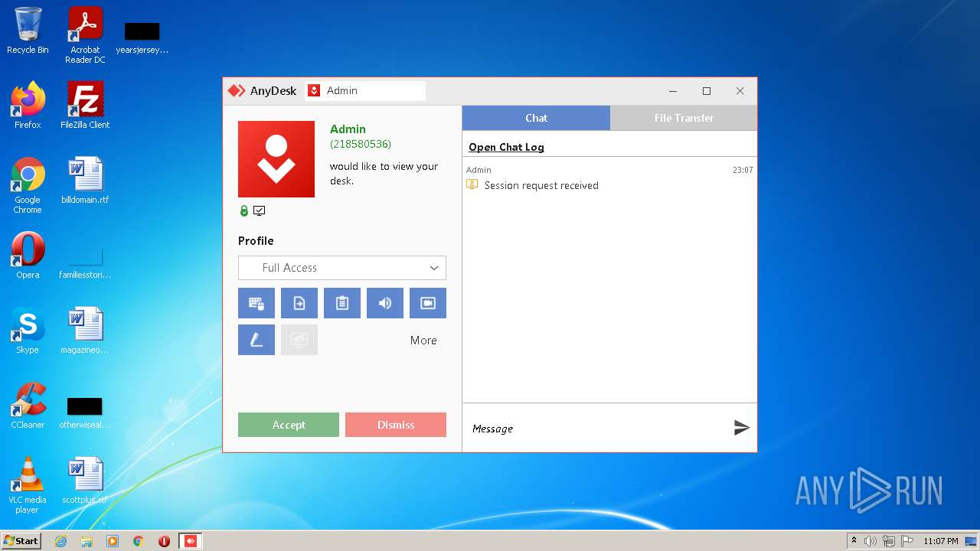Open Acrobat Reader DC shortcut
The height and width of the screenshot is (551, 980).
click(x=85, y=35)
